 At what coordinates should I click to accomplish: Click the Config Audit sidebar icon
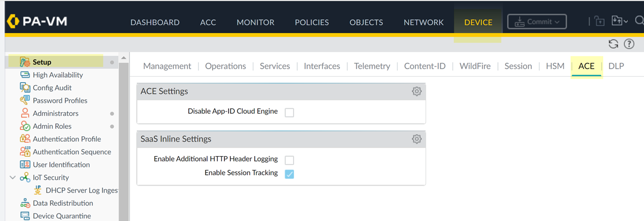(25, 88)
